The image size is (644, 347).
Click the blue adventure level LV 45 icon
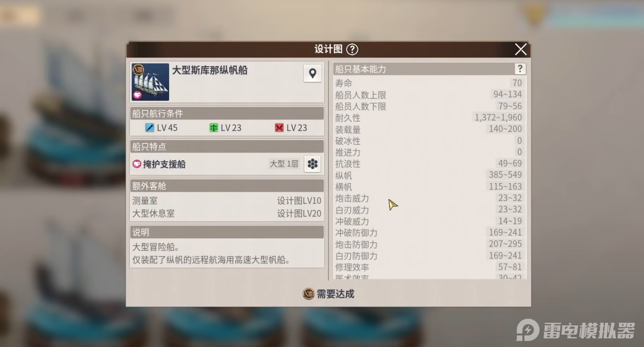coord(150,128)
